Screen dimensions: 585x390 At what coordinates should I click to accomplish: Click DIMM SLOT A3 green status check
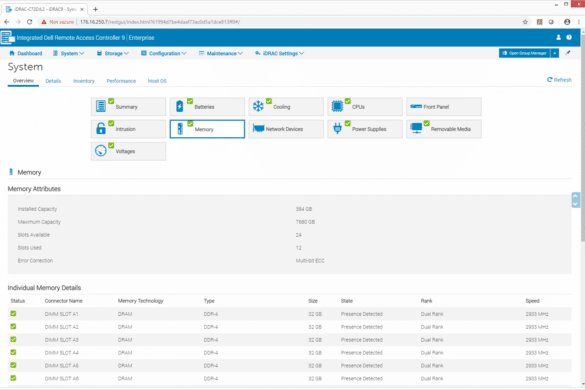[x=13, y=339]
